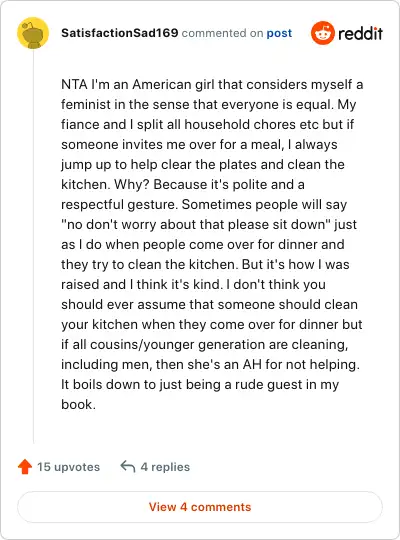Open the "4 replies" label

click(165, 467)
